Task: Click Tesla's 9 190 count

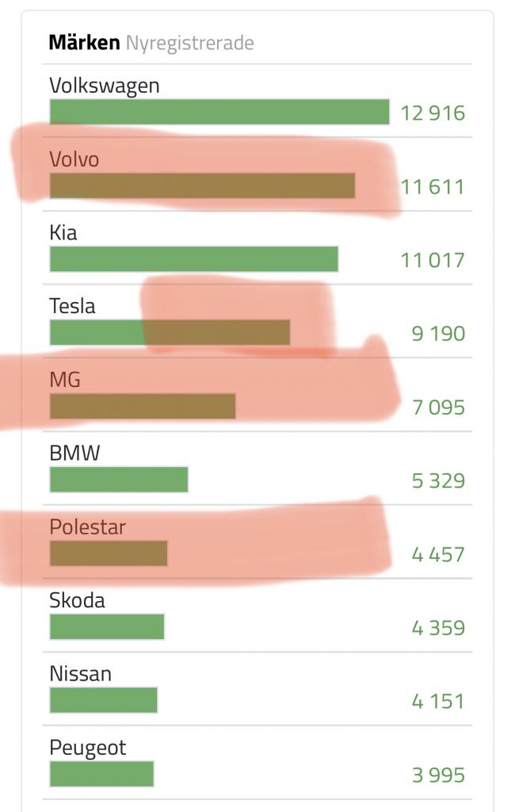Action: click(438, 334)
